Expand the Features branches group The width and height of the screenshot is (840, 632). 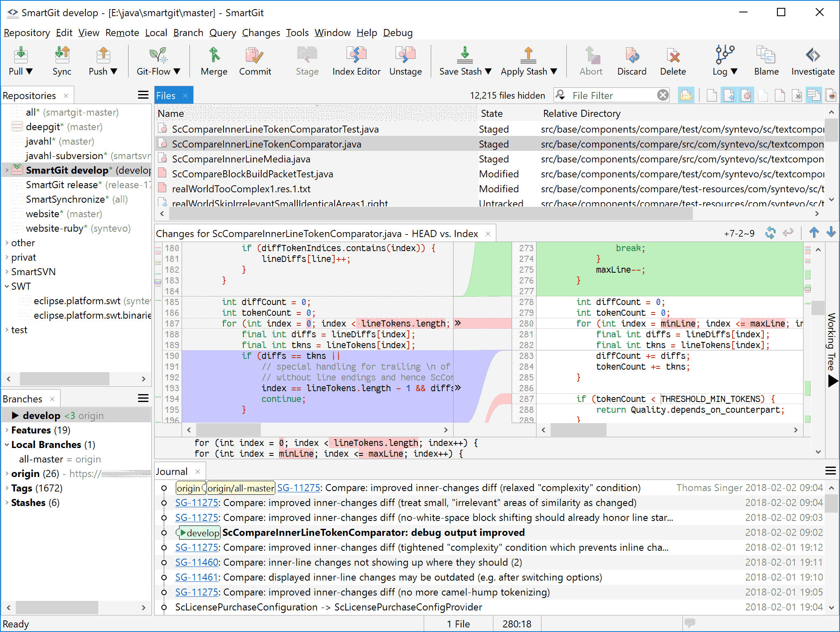[6, 430]
